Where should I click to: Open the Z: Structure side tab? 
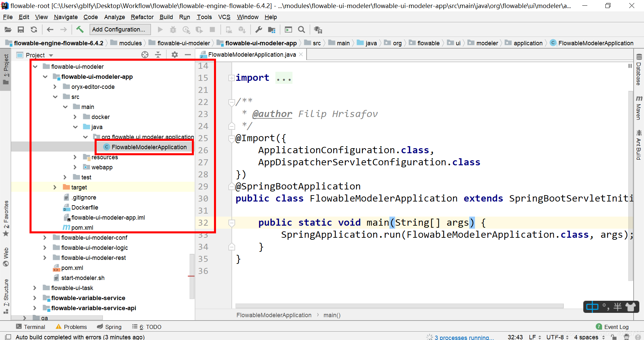[x=6, y=296]
